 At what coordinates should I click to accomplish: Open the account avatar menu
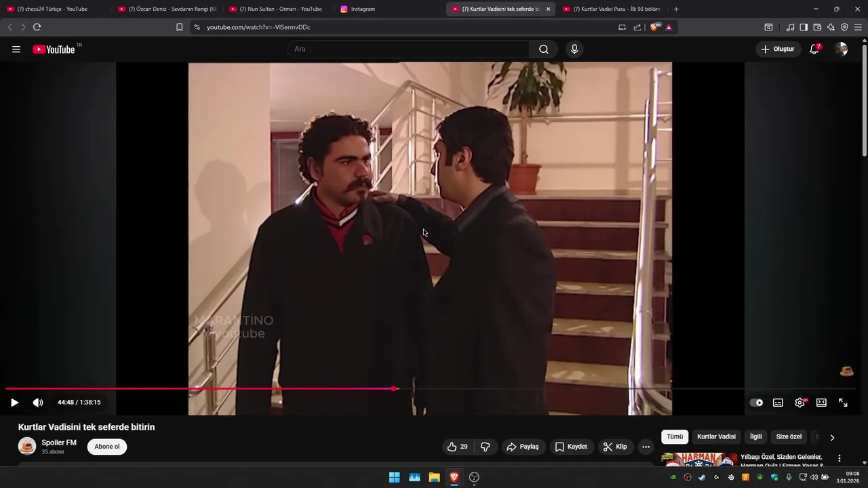click(x=841, y=49)
